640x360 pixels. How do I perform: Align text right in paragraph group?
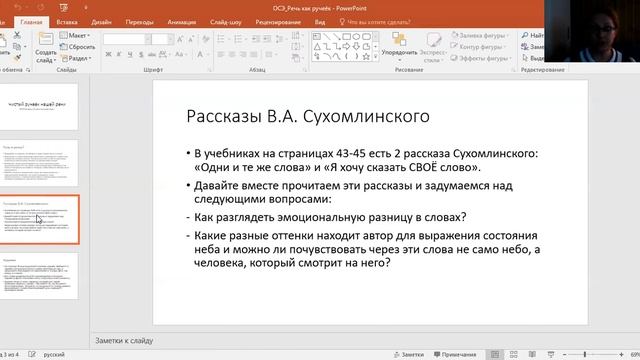click(x=243, y=54)
